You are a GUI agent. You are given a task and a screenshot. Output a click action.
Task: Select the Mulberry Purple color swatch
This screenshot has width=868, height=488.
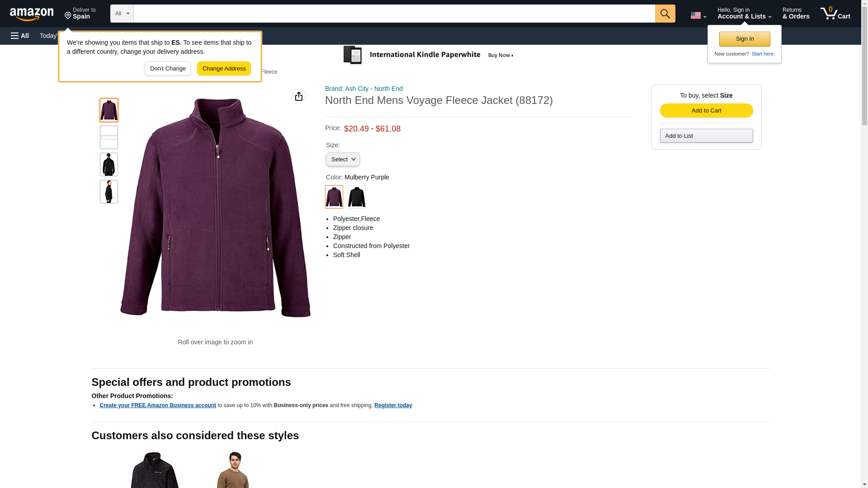click(334, 197)
